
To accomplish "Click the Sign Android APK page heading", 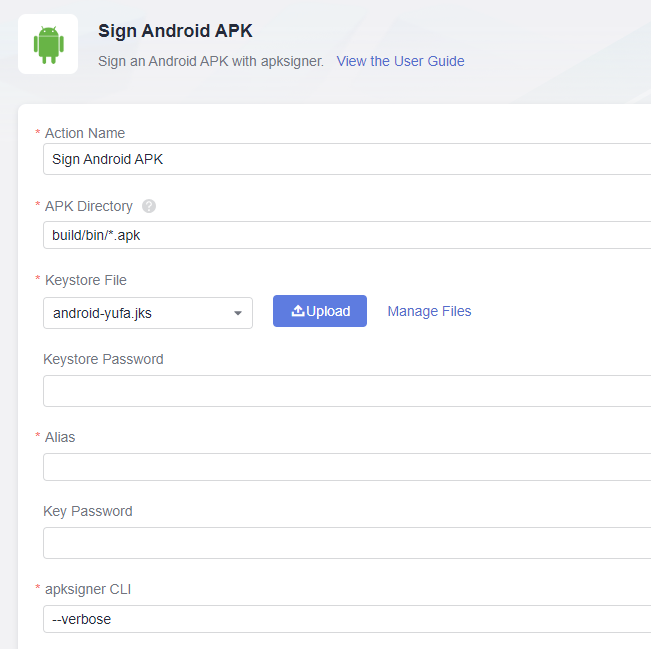I will click(175, 30).
